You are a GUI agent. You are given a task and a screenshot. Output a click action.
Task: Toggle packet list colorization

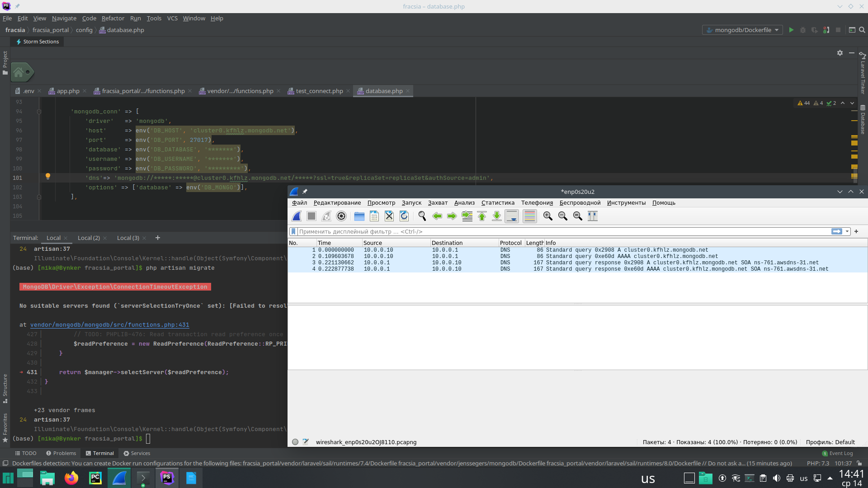click(530, 216)
